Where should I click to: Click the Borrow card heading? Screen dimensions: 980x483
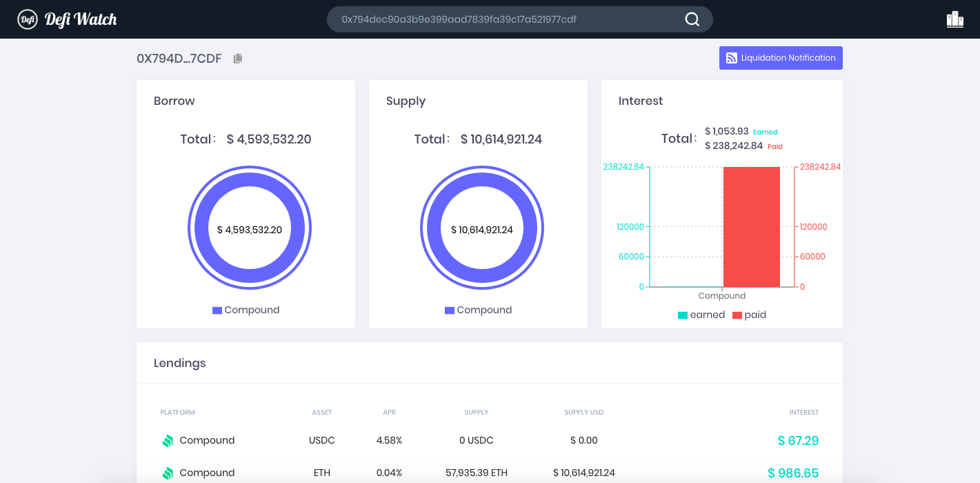(174, 101)
